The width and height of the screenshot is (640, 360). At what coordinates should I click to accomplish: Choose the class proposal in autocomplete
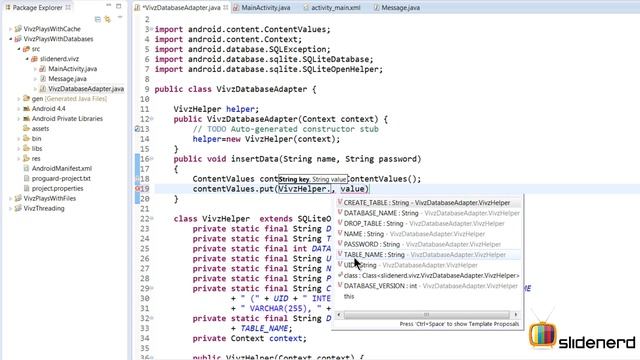point(428,276)
